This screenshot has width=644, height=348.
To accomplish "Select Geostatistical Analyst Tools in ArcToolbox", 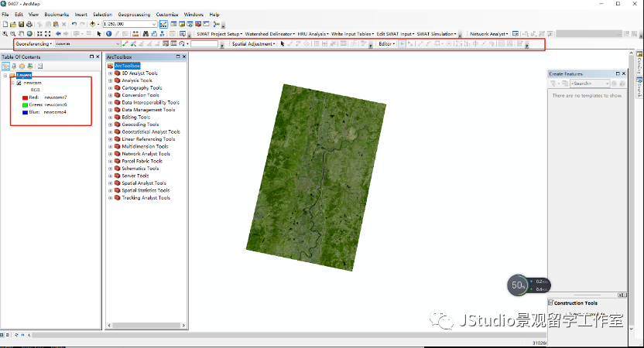I will pyautogui.click(x=151, y=131).
